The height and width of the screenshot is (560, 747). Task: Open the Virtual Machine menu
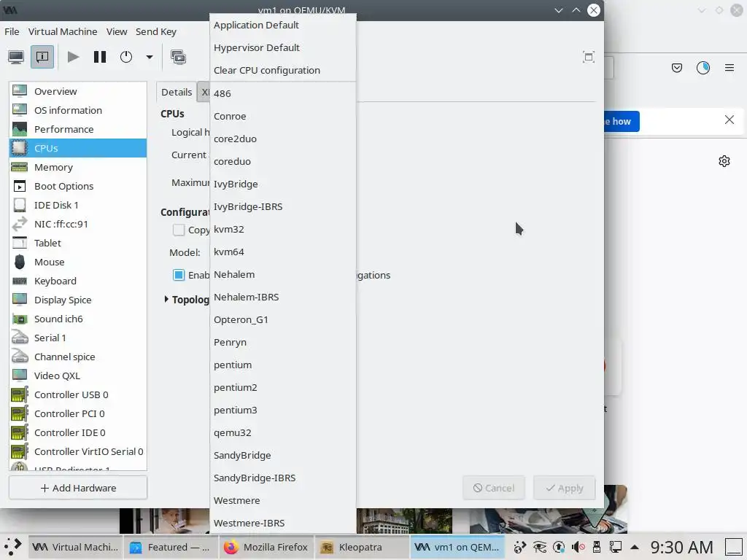(x=63, y=31)
